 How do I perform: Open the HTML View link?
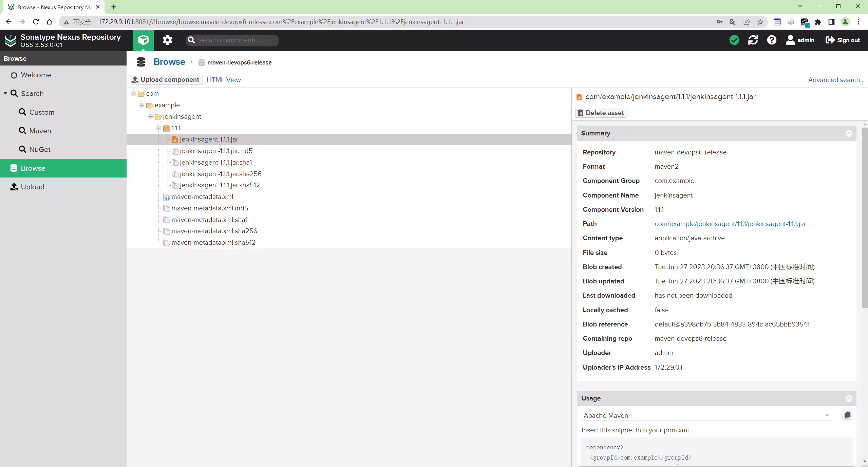pos(224,80)
